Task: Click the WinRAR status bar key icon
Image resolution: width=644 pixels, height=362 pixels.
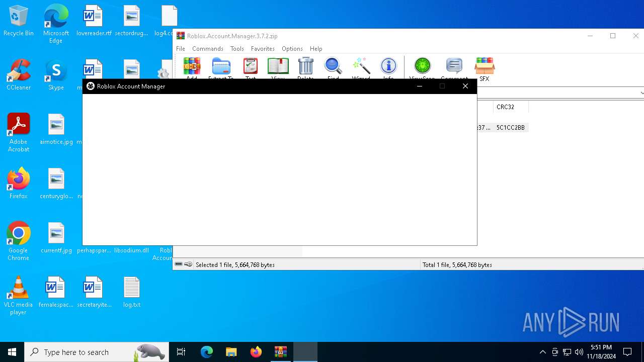Action: [188, 264]
